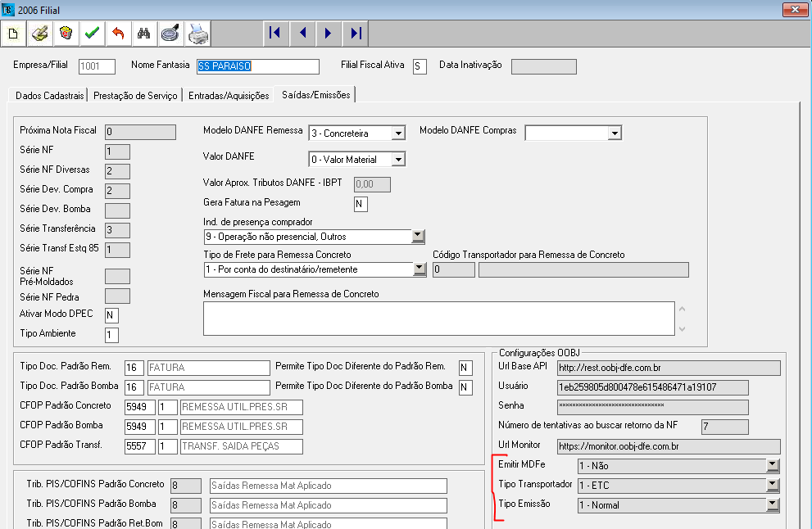Screen dimensions: 812x529
Task: Click Permite Tipo Doc Diferente Rem. field
Action: (x=465, y=368)
